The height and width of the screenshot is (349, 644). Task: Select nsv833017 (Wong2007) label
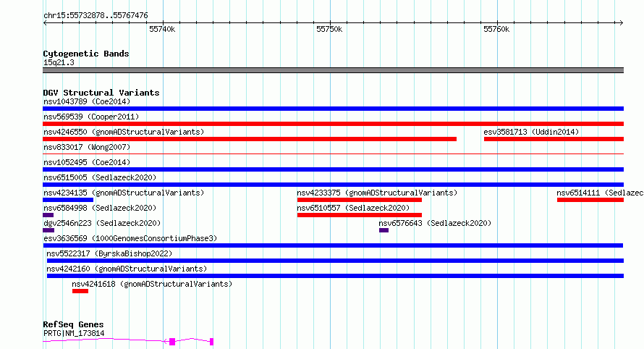[87, 147]
